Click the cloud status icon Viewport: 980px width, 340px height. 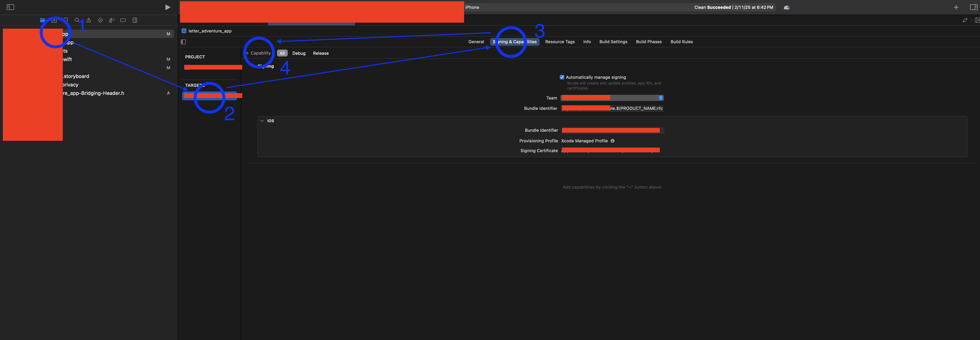point(787,7)
